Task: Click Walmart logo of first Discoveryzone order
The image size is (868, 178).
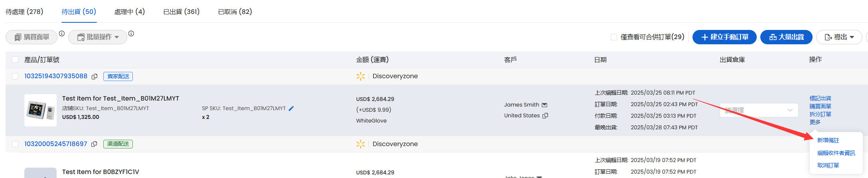Action: click(x=361, y=76)
